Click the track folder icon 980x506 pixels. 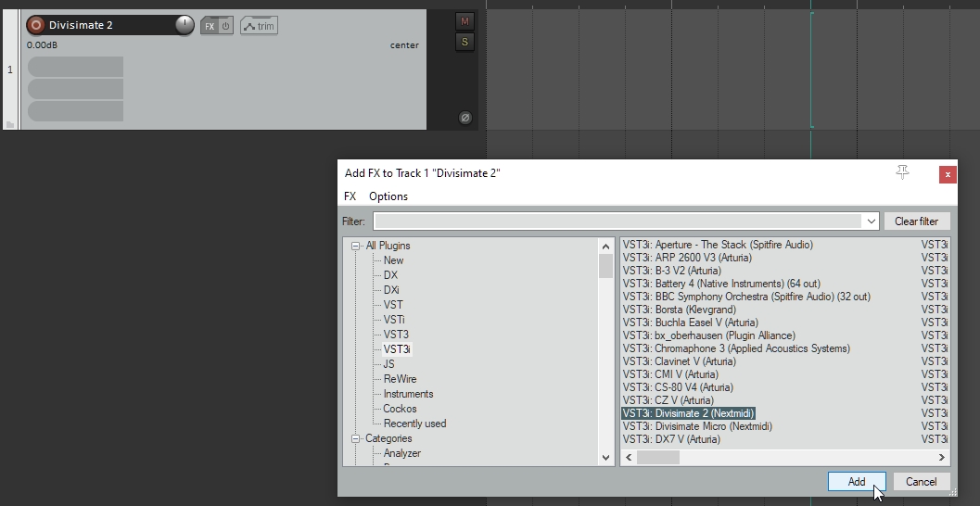tap(10, 124)
